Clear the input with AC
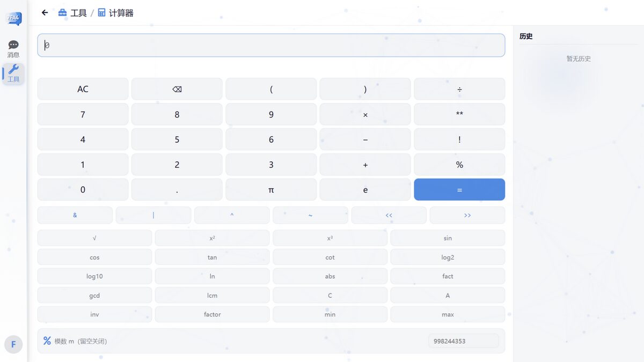This screenshot has width=644, height=362. [83, 89]
